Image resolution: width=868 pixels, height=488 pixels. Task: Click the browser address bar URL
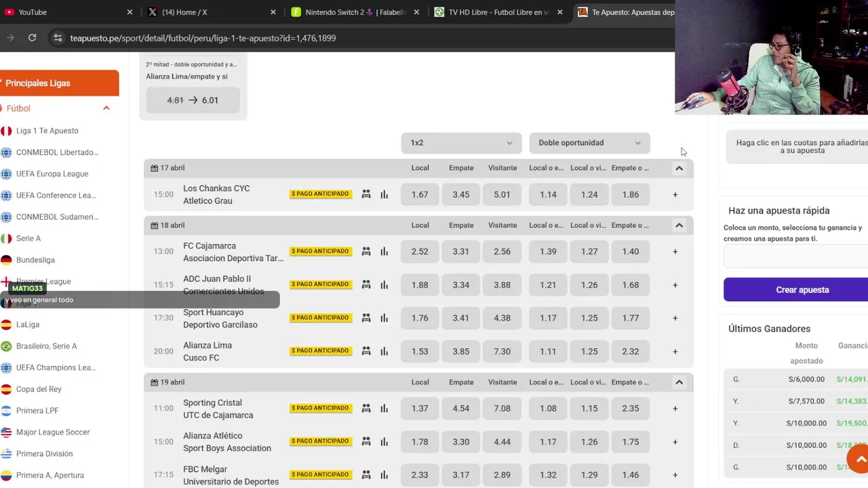[x=203, y=38]
